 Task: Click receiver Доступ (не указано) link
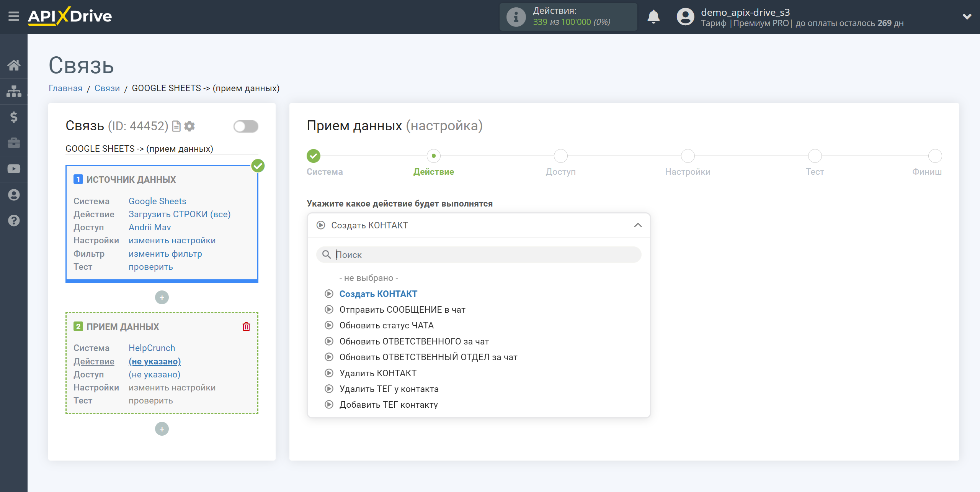[x=155, y=374]
